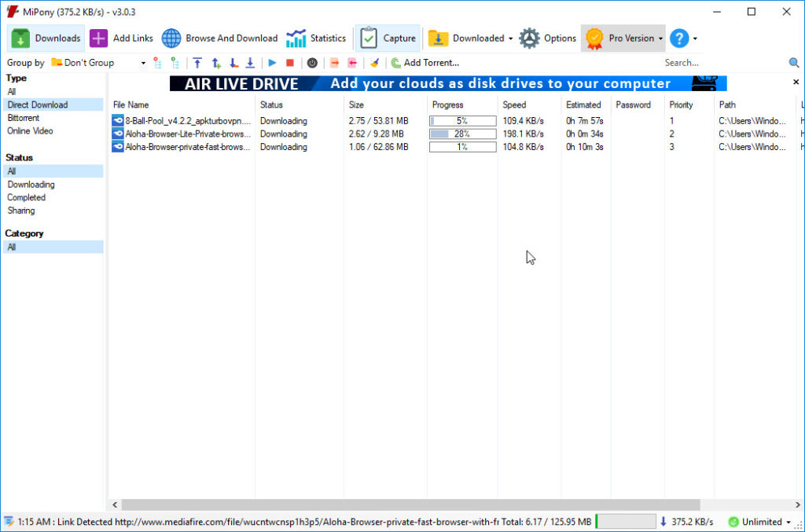Sort by Path column header
Image resolution: width=805 pixels, height=532 pixels.
755,105
